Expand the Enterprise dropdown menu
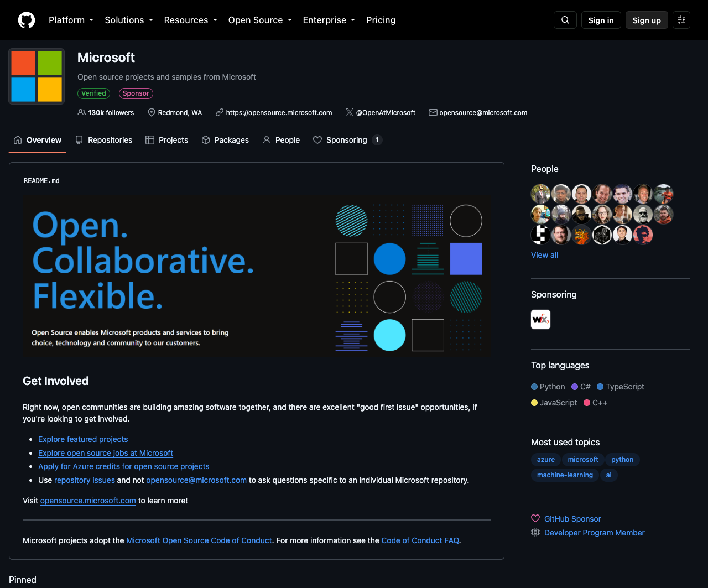 [x=329, y=20]
